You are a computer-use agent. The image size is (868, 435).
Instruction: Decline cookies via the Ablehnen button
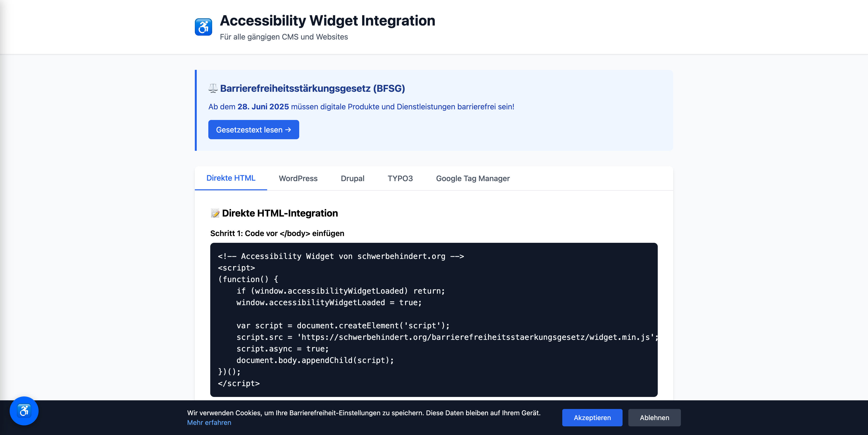(x=654, y=417)
